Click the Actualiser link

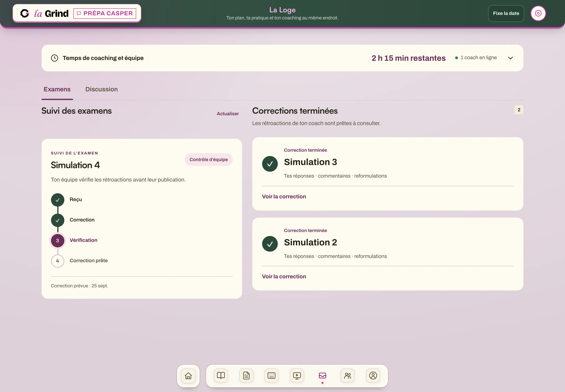coord(228,114)
